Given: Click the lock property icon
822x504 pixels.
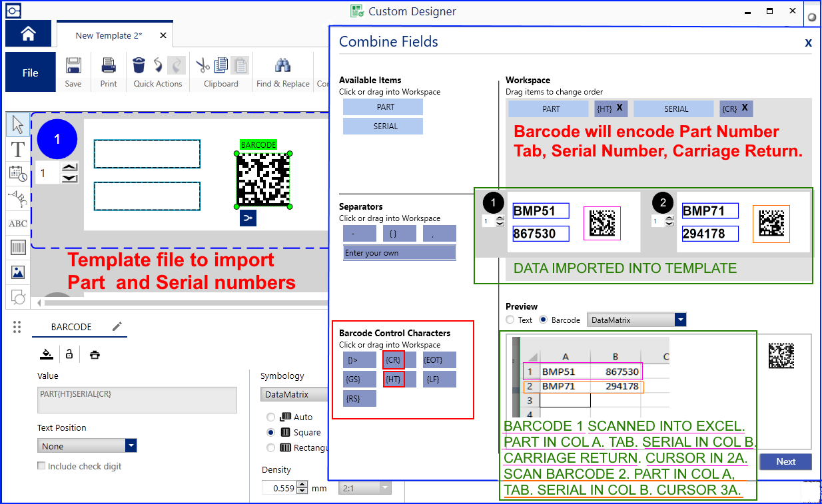Looking at the screenshot, I should (69, 354).
